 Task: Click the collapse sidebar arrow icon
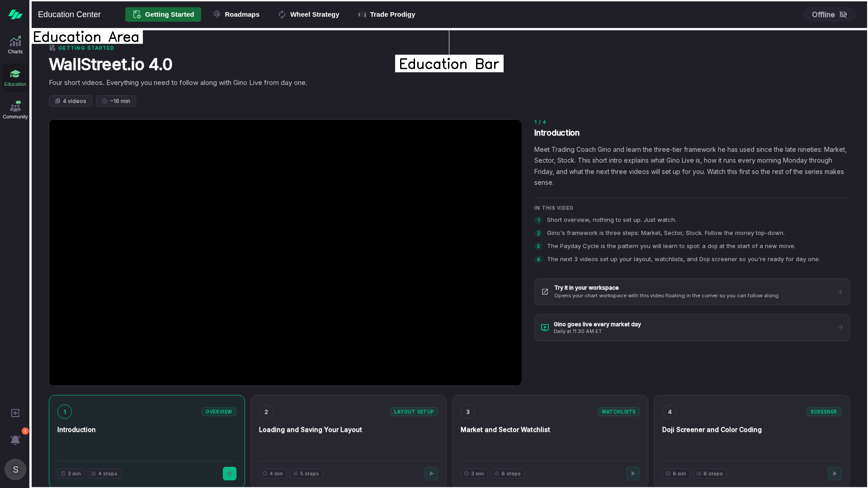pyautogui.click(x=15, y=413)
